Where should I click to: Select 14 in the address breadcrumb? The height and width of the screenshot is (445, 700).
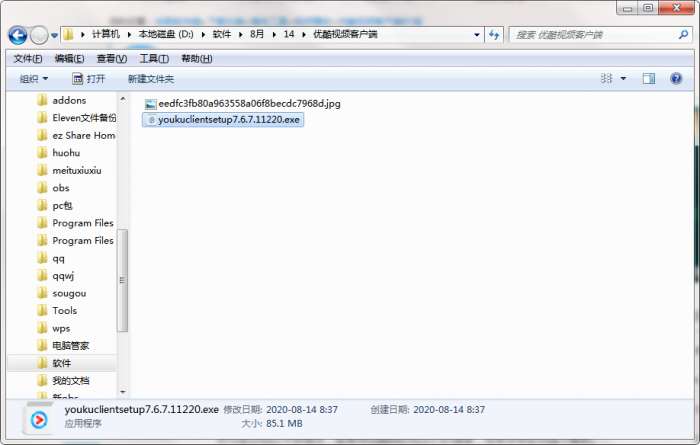[289, 34]
